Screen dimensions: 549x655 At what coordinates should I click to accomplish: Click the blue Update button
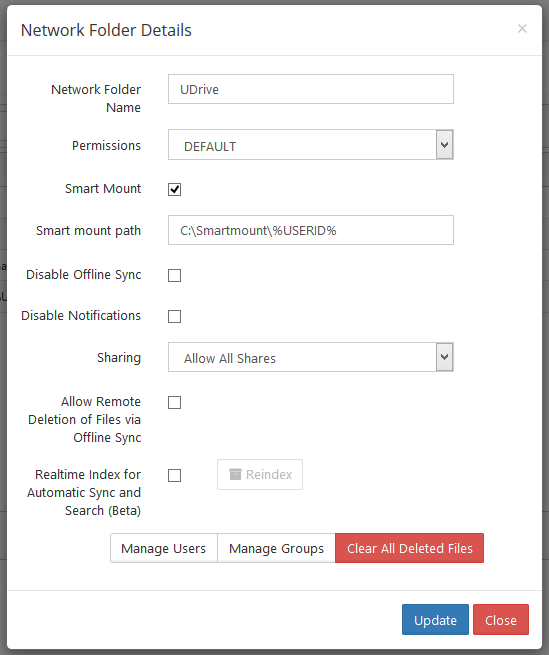click(435, 619)
